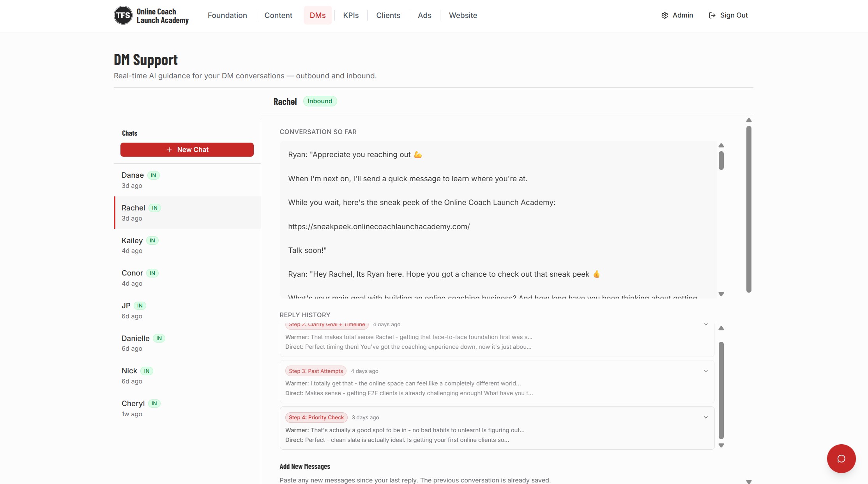The width and height of the screenshot is (868, 484).
Task: Click the "4 days ago" timestamp on Step 3
Action: point(364,371)
